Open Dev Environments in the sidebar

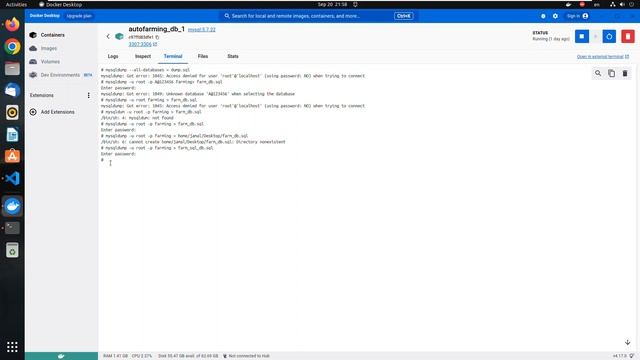(x=61, y=75)
